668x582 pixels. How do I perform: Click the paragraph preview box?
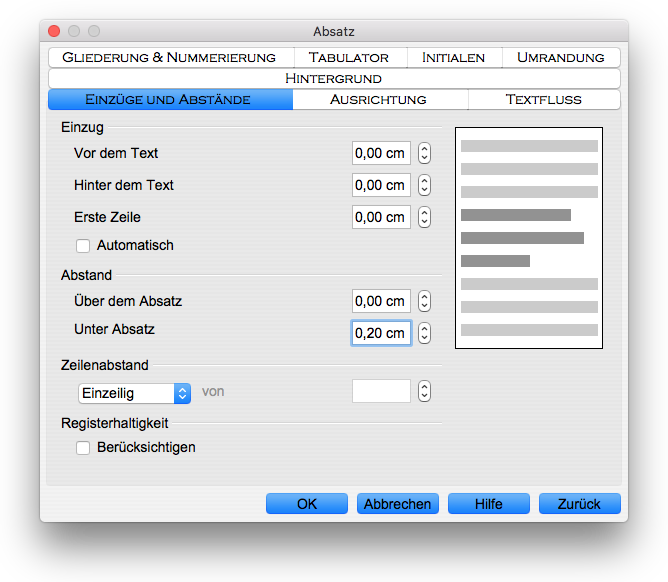[x=529, y=238]
